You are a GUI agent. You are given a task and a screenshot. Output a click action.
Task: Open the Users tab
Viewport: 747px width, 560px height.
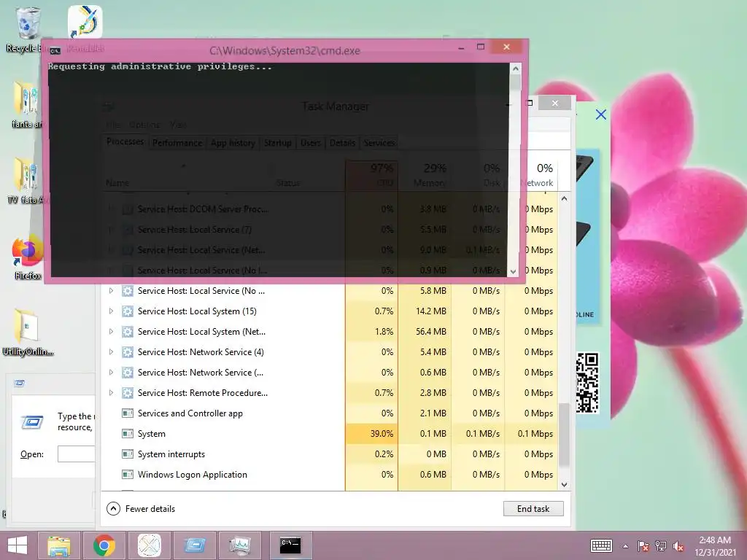[x=310, y=143]
